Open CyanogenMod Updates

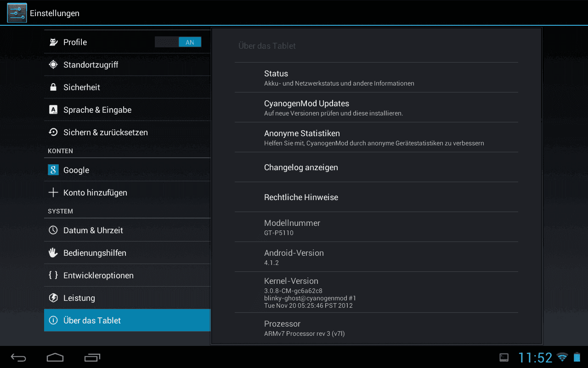pos(376,108)
